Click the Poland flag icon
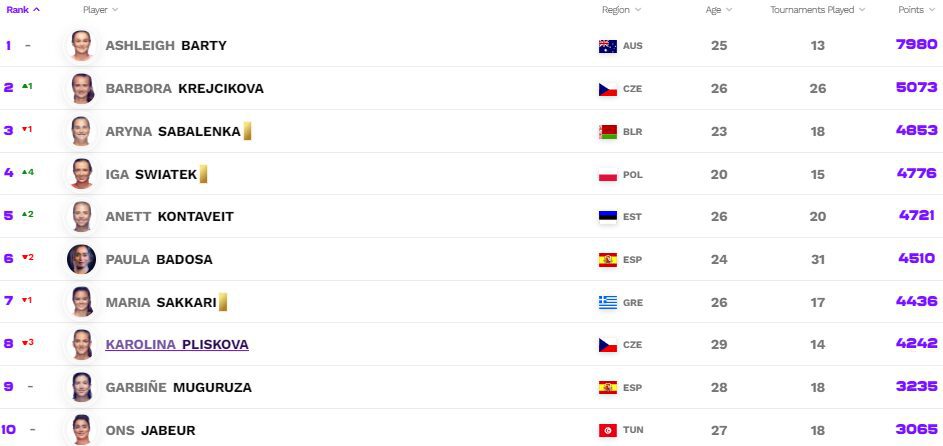 pos(607,175)
